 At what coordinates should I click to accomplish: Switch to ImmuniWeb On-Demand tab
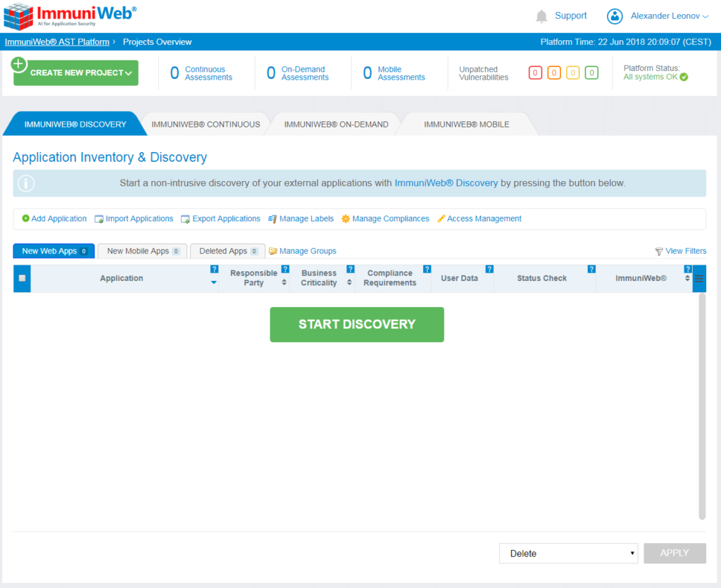(x=336, y=124)
